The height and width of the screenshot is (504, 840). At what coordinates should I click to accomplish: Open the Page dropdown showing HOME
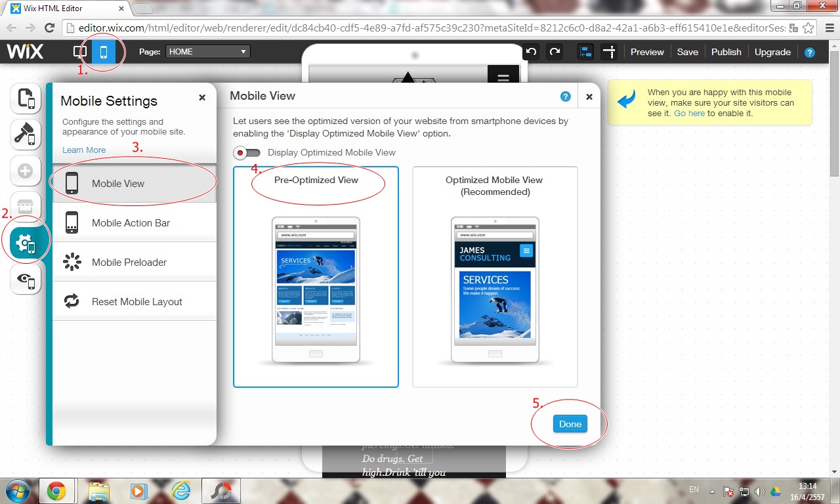[209, 52]
